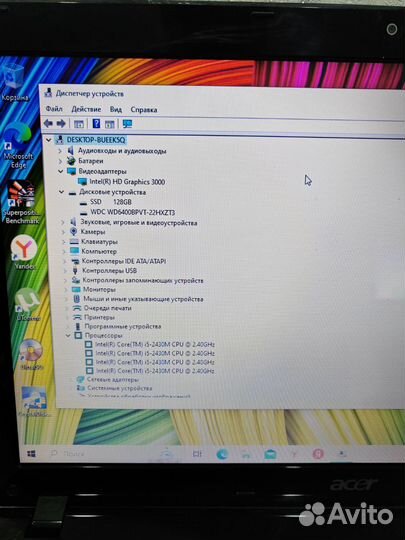Click the Принтеры category icon
This screenshot has width=405, height=540.
pyautogui.click(x=77, y=317)
